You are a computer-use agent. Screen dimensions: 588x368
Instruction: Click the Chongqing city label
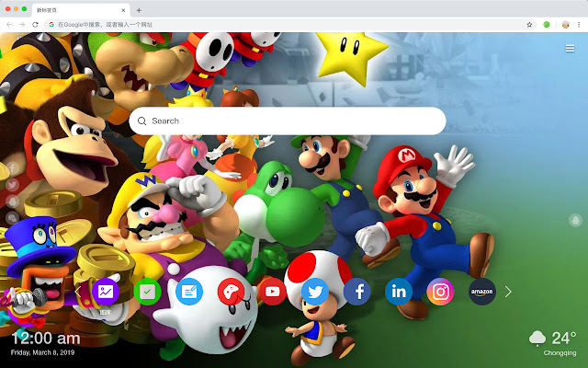[560, 353]
